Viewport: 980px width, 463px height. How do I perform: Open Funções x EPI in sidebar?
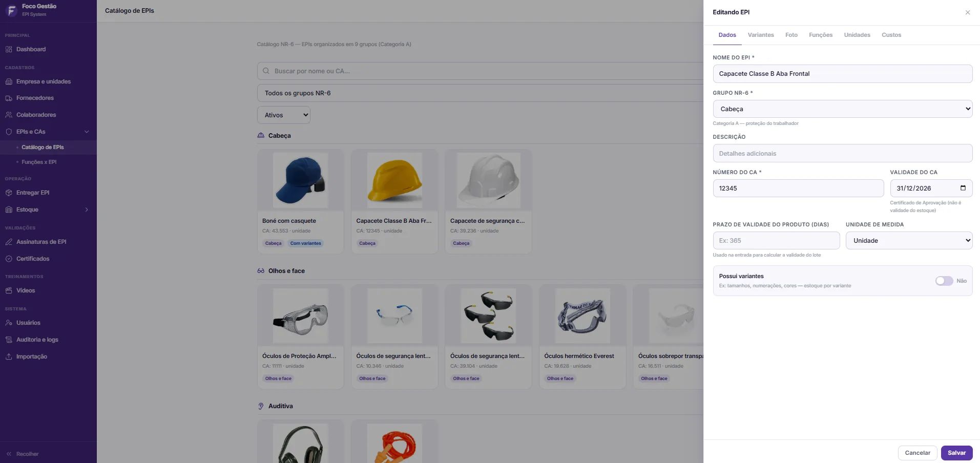coord(39,162)
